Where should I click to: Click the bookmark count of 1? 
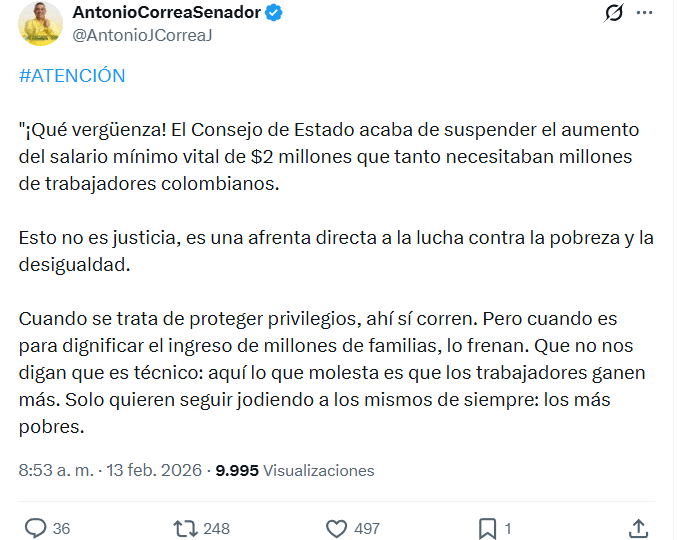click(x=508, y=528)
